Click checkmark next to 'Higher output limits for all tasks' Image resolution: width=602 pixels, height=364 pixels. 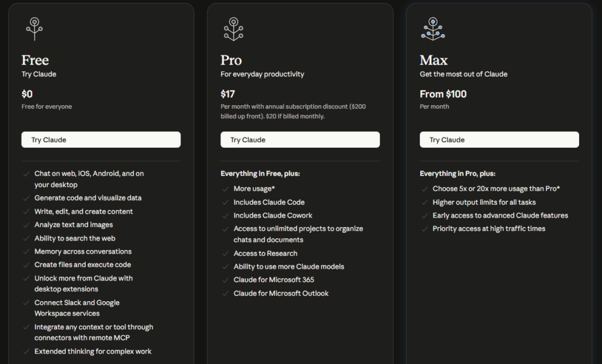[x=424, y=202]
